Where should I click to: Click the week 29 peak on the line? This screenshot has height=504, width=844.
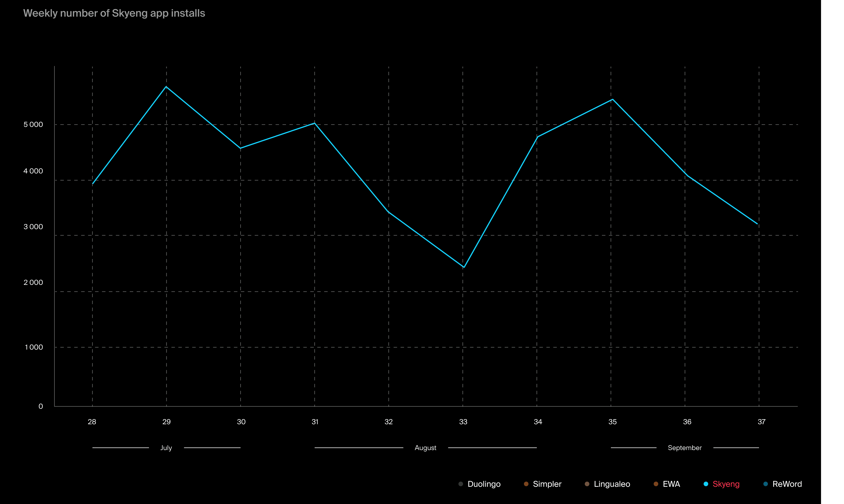[166, 87]
